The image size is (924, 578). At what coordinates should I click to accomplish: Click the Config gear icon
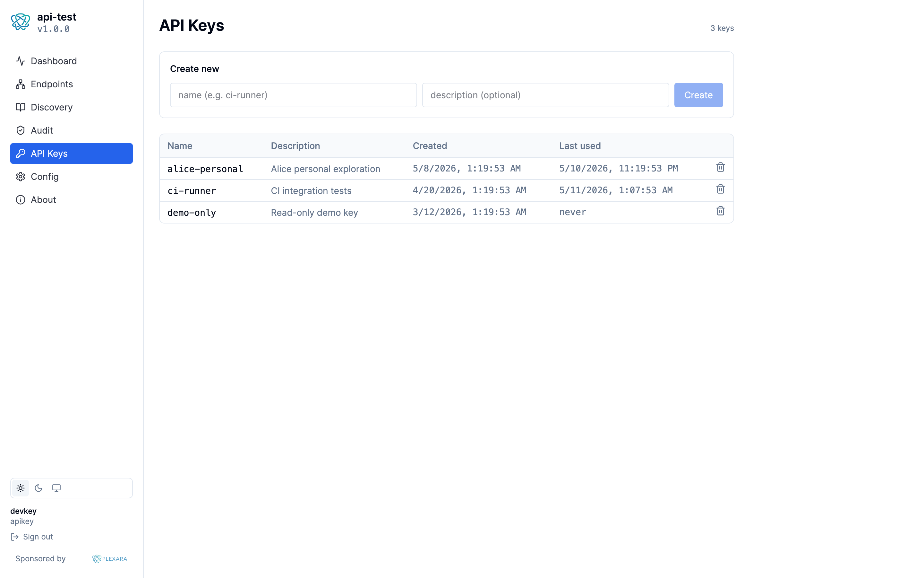click(21, 177)
